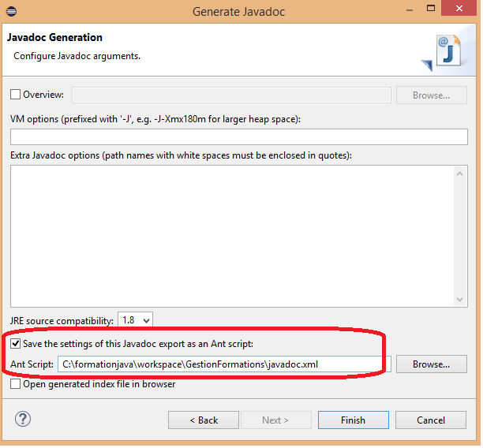The height and width of the screenshot is (448, 483).
Task: Enable Open generated index file in browser
Action: [x=16, y=384]
